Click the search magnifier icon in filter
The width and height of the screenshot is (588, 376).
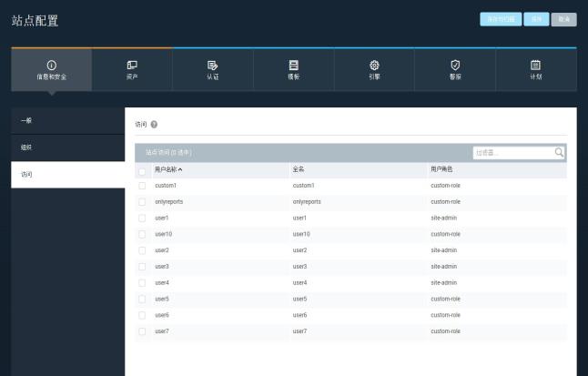pyautogui.click(x=559, y=152)
